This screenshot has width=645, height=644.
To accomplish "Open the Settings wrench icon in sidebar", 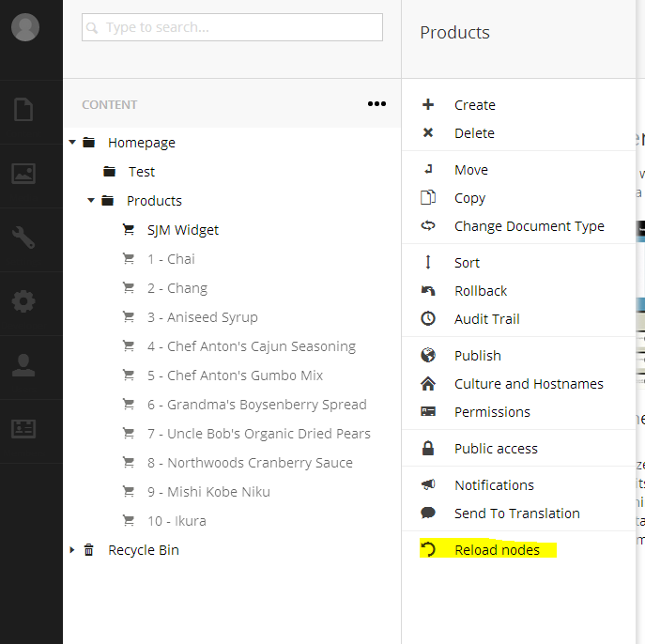I will click(x=23, y=238).
